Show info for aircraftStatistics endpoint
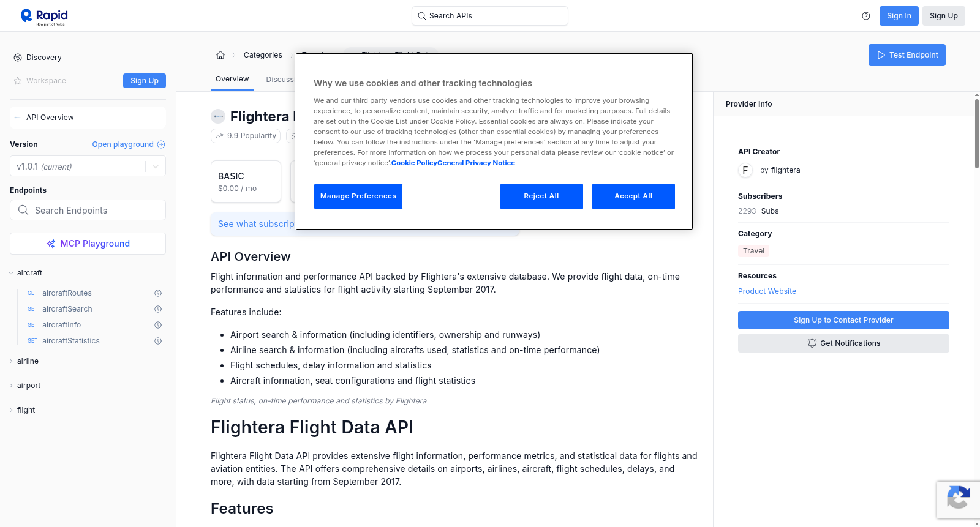The height and width of the screenshot is (527, 980). tap(158, 341)
